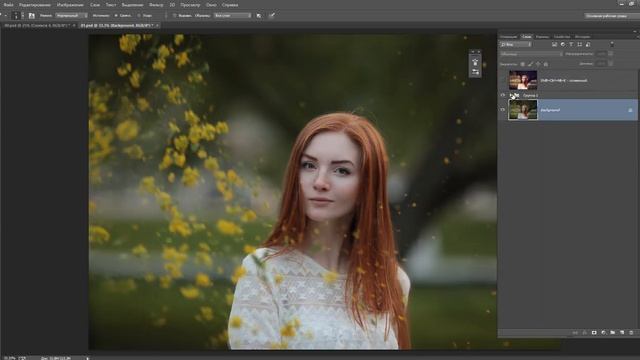Filter layers by pixel layers icon
The image size is (640, 360).
point(554,44)
